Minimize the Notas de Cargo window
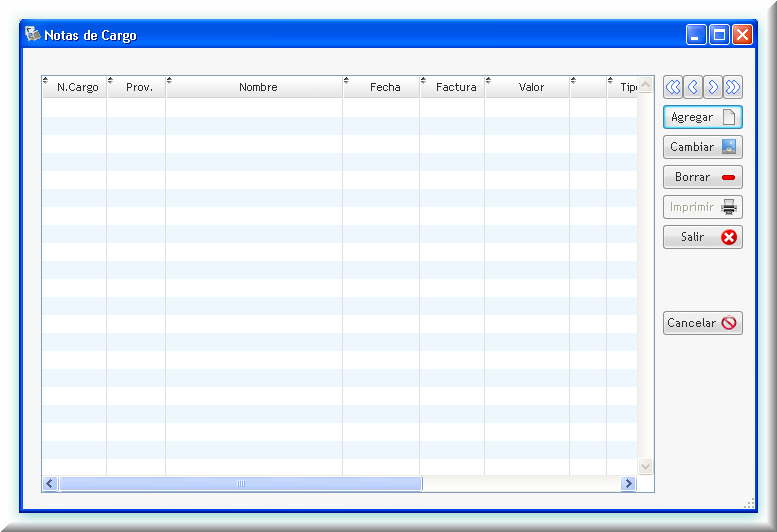 coord(696,35)
